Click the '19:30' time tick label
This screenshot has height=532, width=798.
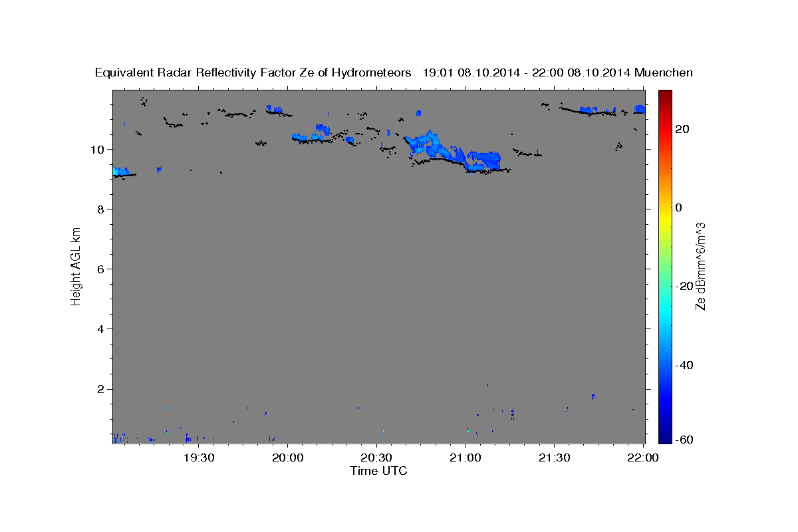pyautogui.click(x=199, y=458)
